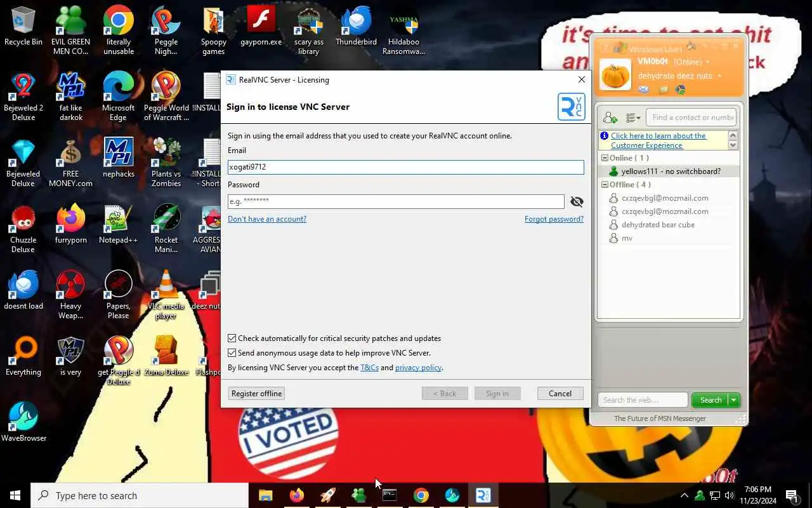Open EVIL GREEN MEN CO desktop shortcut
812x508 pixels.
[70, 30]
